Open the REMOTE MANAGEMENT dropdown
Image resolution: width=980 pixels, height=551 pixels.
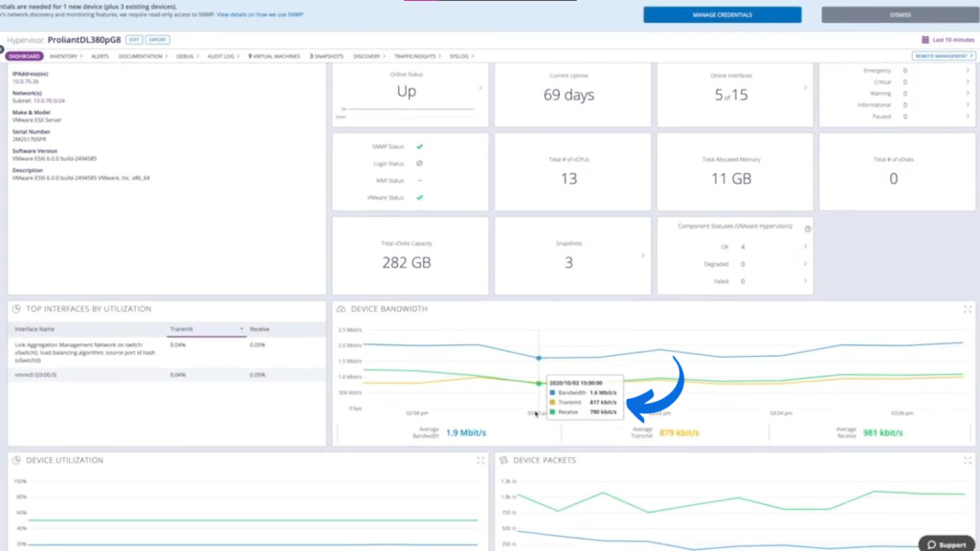(x=943, y=56)
